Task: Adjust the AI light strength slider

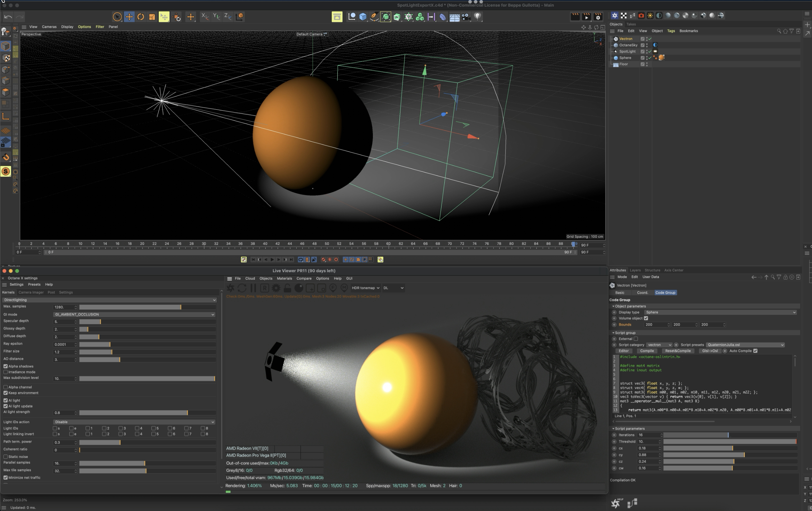Action: point(187,413)
